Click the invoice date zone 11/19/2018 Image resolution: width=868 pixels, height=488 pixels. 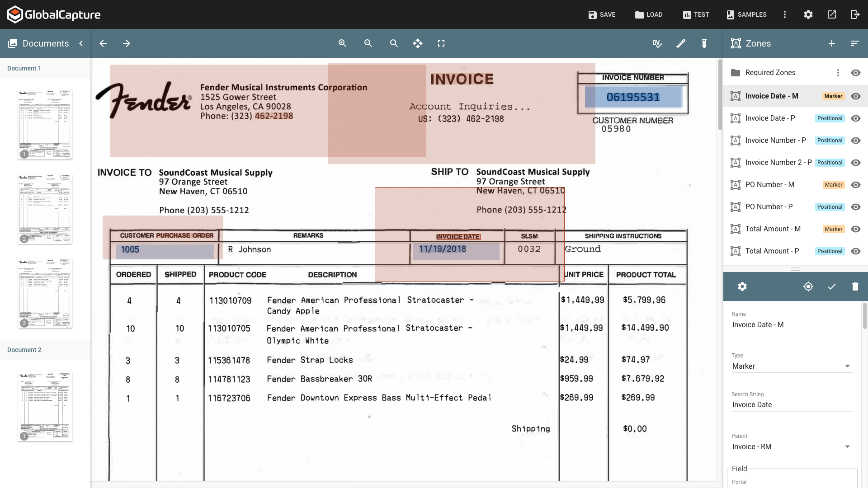click(x=456, y=251)
